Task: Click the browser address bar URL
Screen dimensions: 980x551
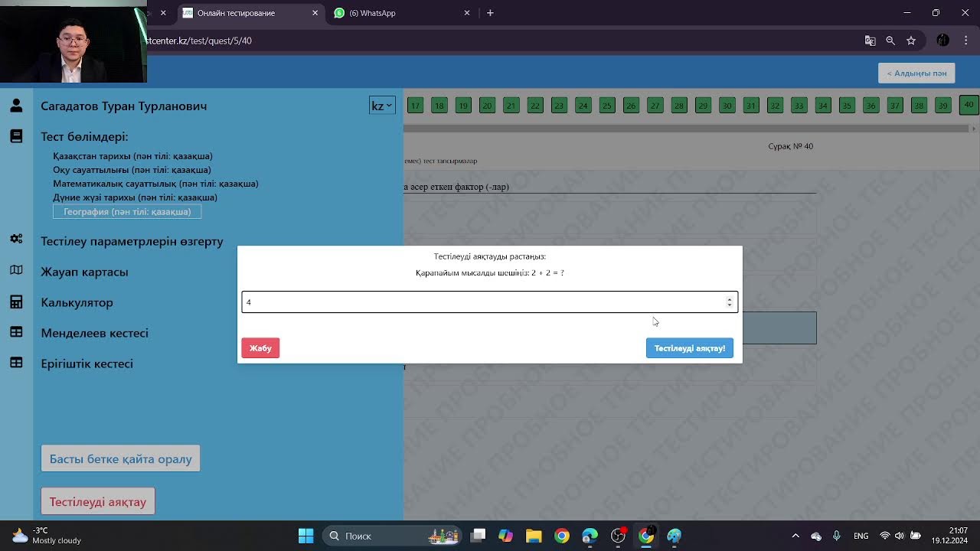Action: (199, 41)
